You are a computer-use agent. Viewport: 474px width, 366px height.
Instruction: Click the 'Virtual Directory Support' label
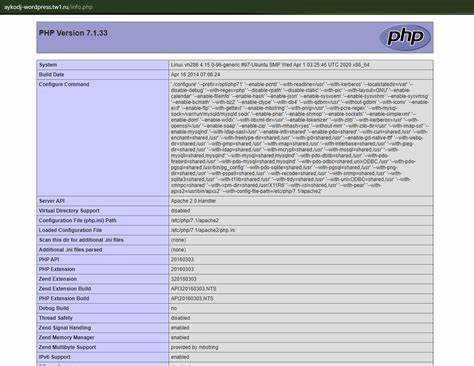[69, 211]
